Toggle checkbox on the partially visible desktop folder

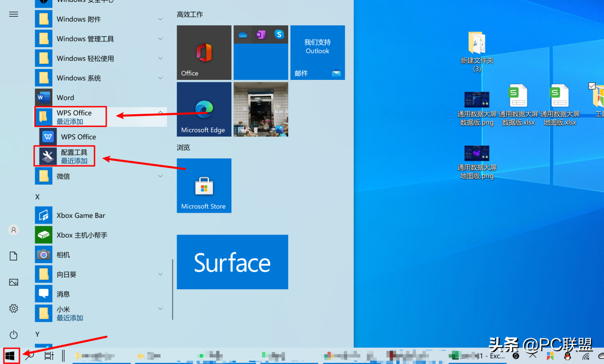[x=592, y=86]
